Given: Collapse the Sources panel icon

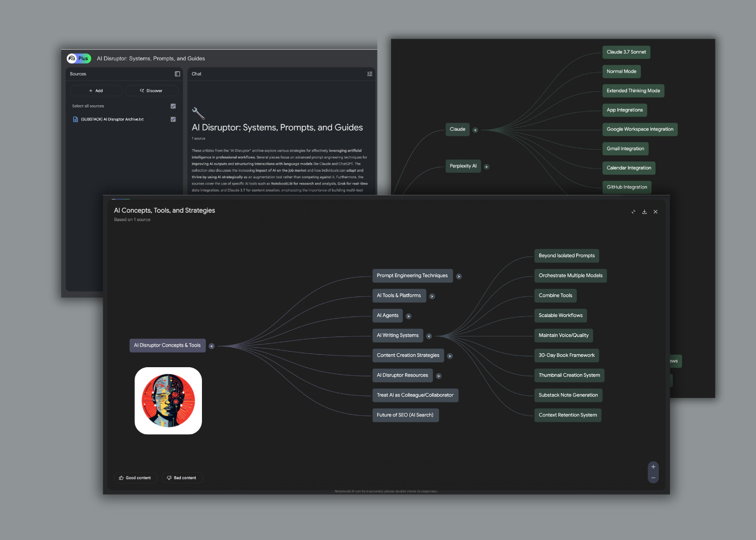Looking at the screenshot, I should 177,74.
